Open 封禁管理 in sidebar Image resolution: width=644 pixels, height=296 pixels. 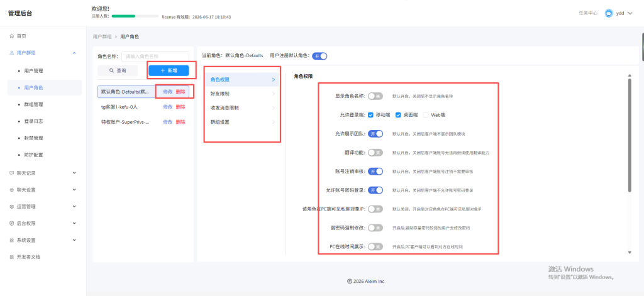click(x=34, y=138)
